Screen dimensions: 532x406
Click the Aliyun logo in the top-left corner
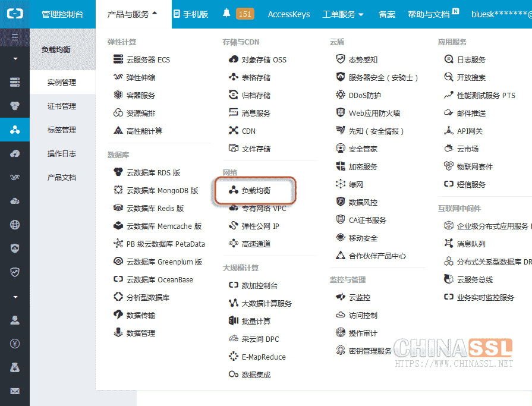pos(15,14)
